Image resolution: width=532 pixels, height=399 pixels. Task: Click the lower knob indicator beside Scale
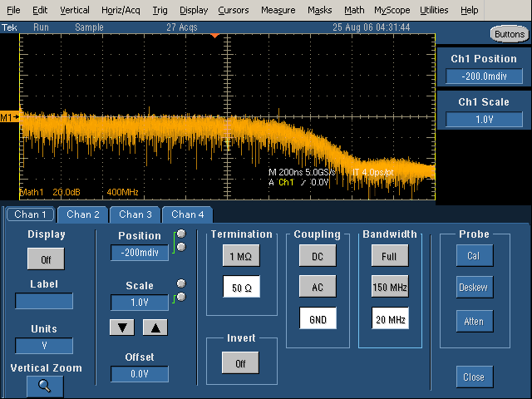180,297
